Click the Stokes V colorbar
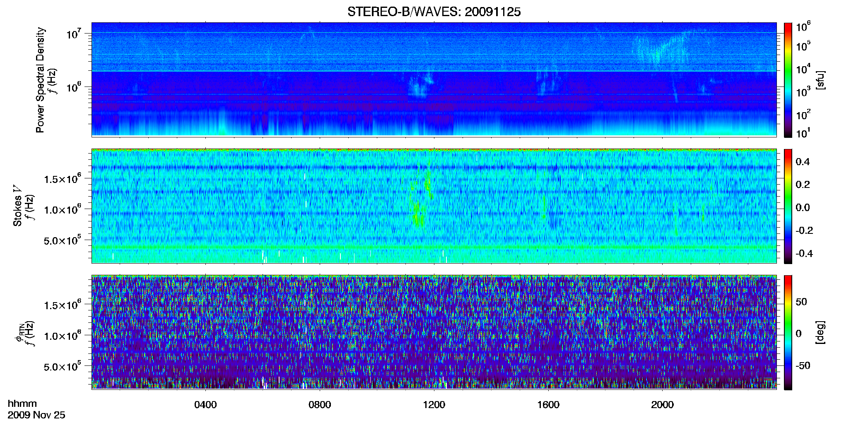The height and width of the screenshot is (447, 868). click(x=788, y=206)
